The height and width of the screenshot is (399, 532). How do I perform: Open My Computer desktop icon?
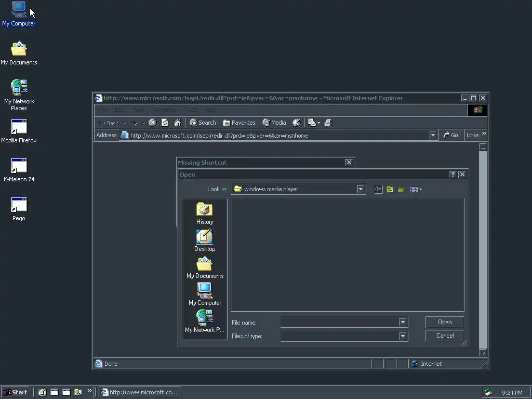19,14
